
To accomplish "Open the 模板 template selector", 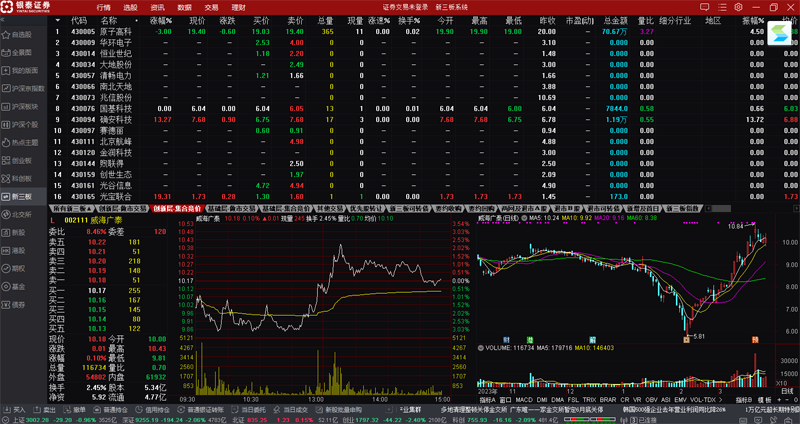I will click(765, 401).
